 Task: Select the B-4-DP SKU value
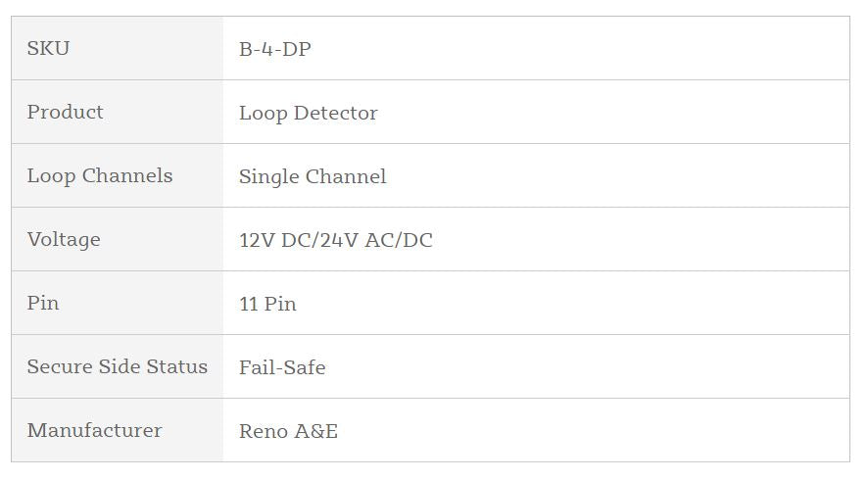tap(274, 49)
